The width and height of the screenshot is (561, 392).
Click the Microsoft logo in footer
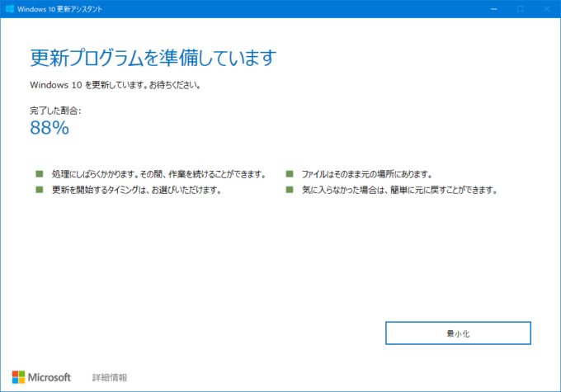pos(41,377)
